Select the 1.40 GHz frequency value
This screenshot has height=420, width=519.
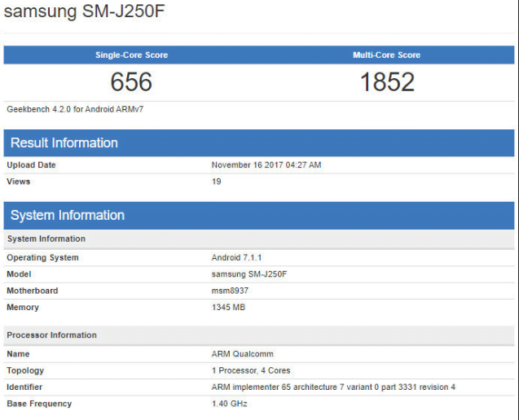pyautogui.click(x=230, y=404)
